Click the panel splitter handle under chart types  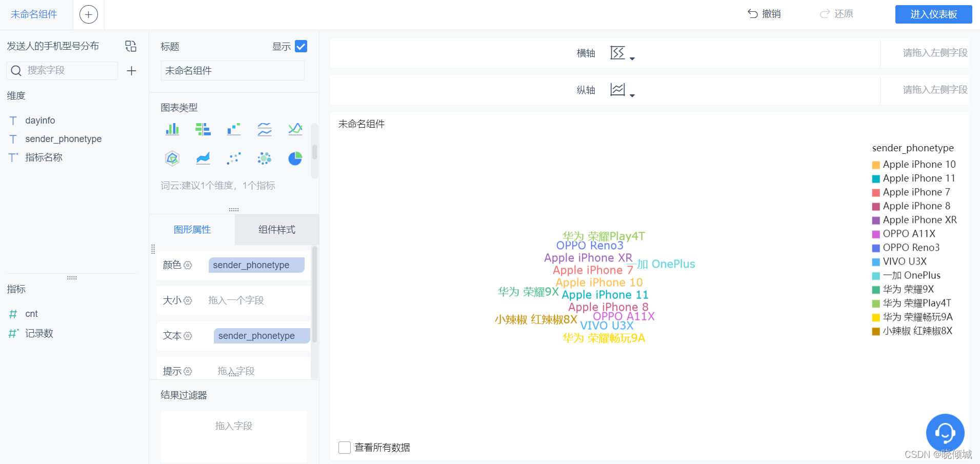click(x=234, y=210)
